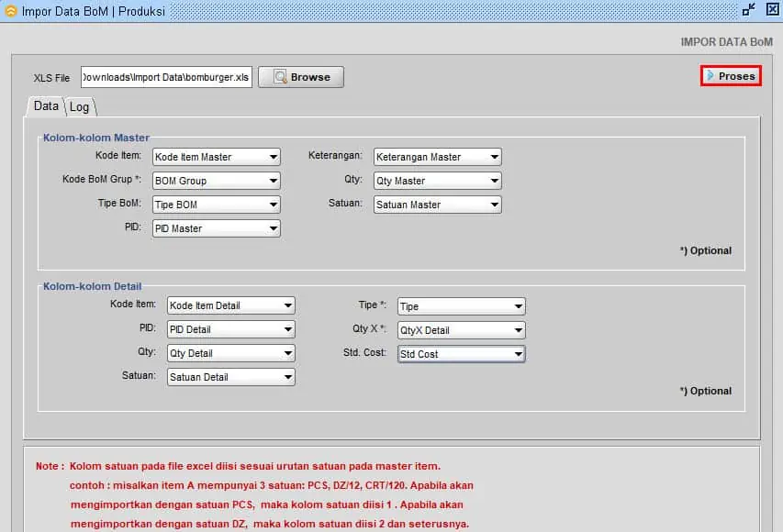783x532 pixels.
Task: Open the Keterangan Master dropdown
Action: click(x=438, y=157)
